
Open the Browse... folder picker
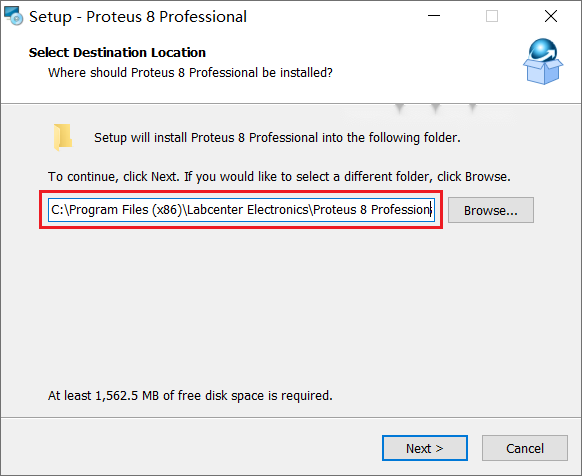pyautogui.click(x=491, y=210)
